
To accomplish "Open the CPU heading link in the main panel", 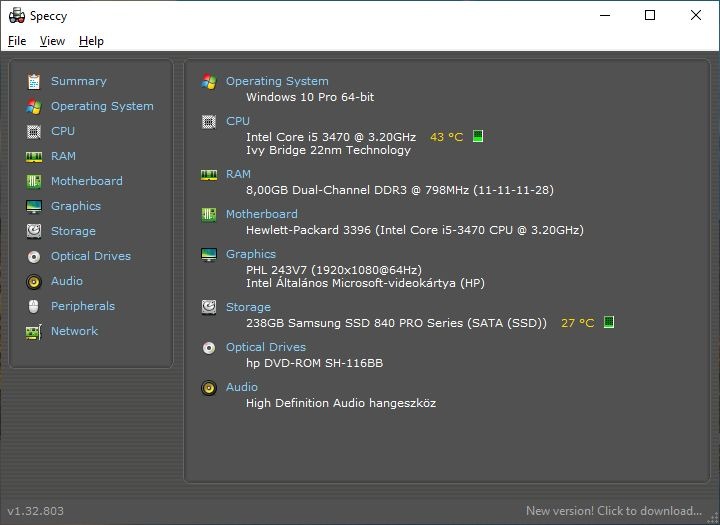I will tap(238, 121).
